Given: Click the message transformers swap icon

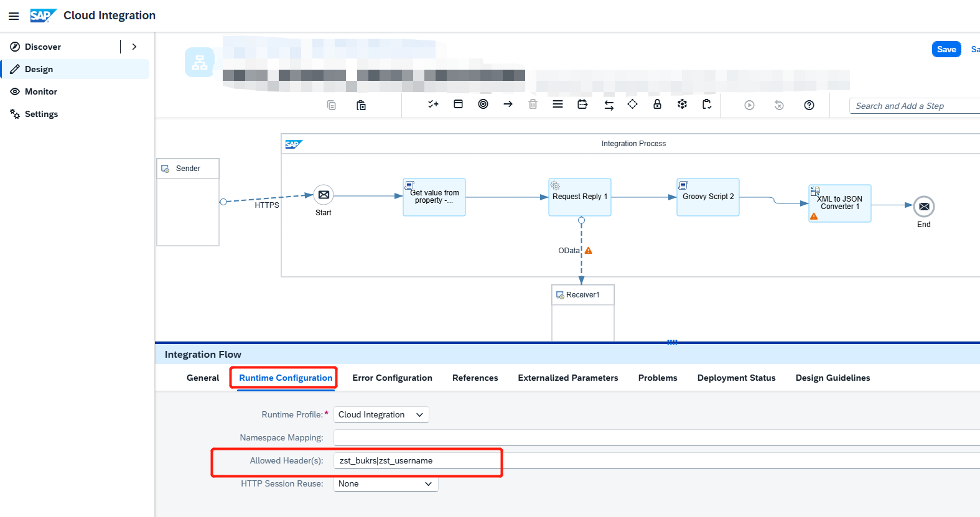Looking at the screenshot, I should (609, 105).
